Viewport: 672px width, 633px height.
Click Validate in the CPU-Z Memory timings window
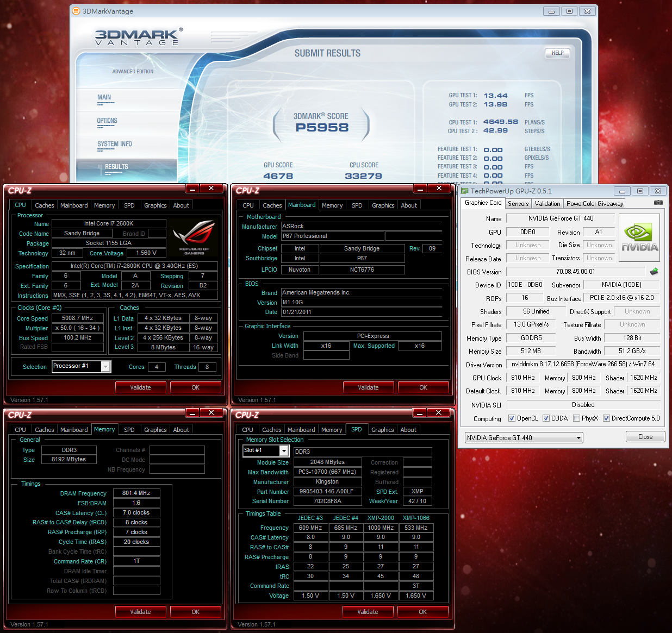(141, 612)
